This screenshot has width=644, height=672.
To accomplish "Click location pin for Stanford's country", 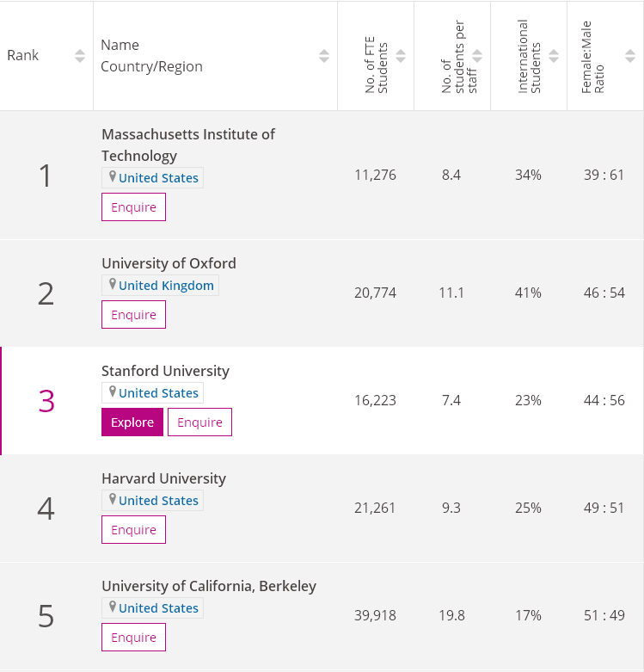I will point(112,392).
